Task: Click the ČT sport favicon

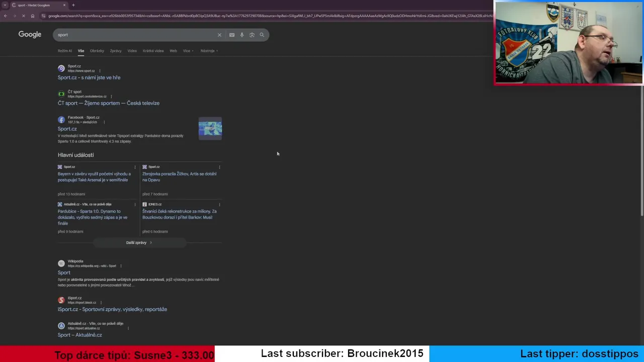Action: (x=61, y=94)
